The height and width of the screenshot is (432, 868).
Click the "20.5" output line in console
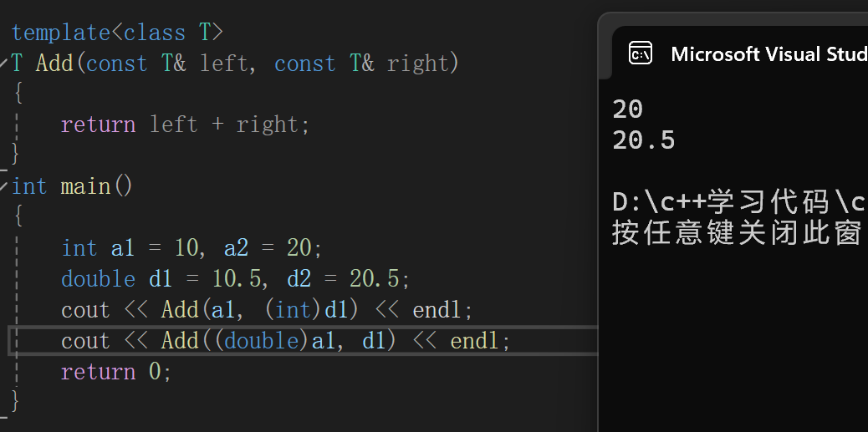[x=644, y=140]
